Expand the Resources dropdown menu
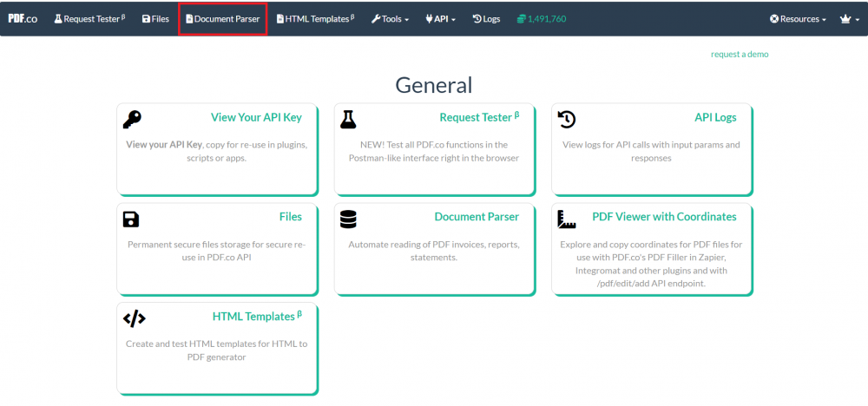 pyautogui.click(x=799, y=19)
